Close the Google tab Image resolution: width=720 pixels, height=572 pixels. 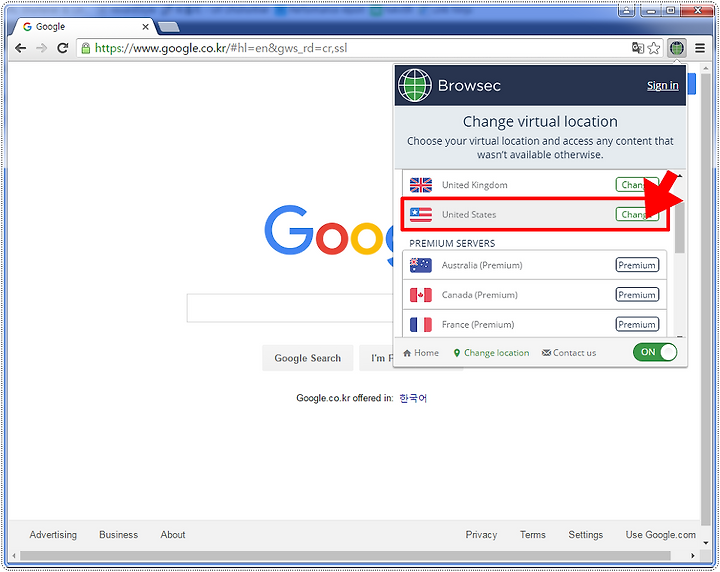click(145, 27)
